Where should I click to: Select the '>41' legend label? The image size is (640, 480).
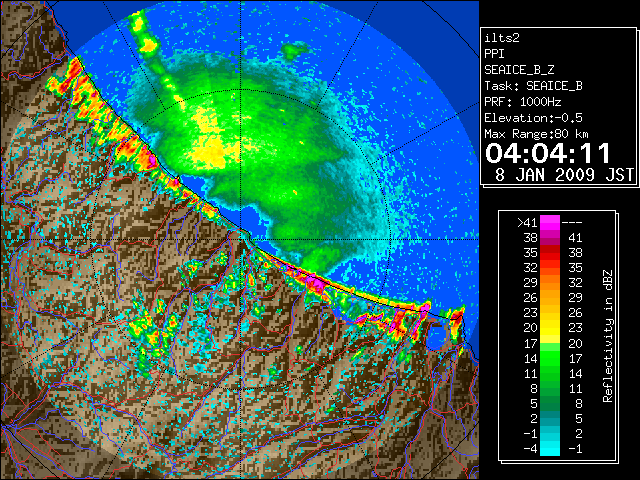tap(527, 223)
